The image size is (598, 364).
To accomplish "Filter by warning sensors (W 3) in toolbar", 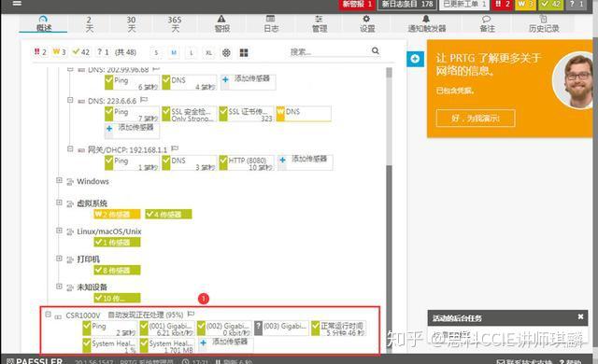I will 59,51.
